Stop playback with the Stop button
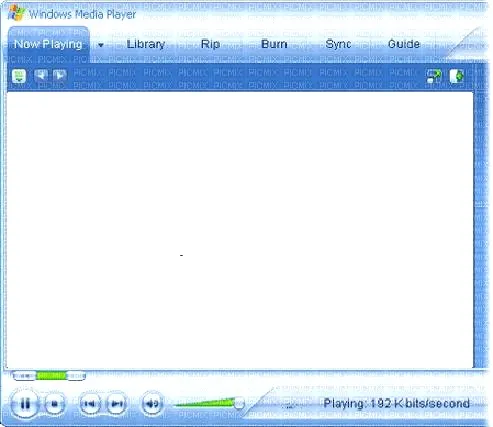This screenshot has height=427, width=493. point(55,404)
